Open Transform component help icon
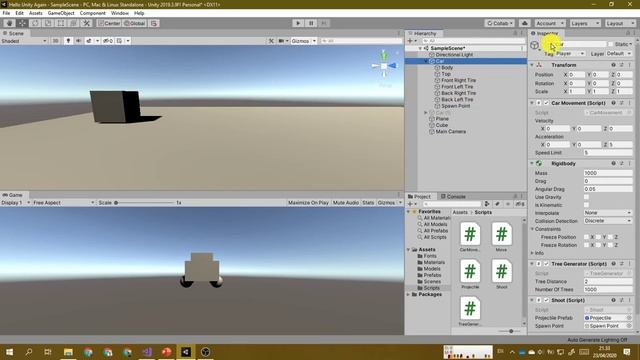640x360 pixels. click(x=613, y=65)
